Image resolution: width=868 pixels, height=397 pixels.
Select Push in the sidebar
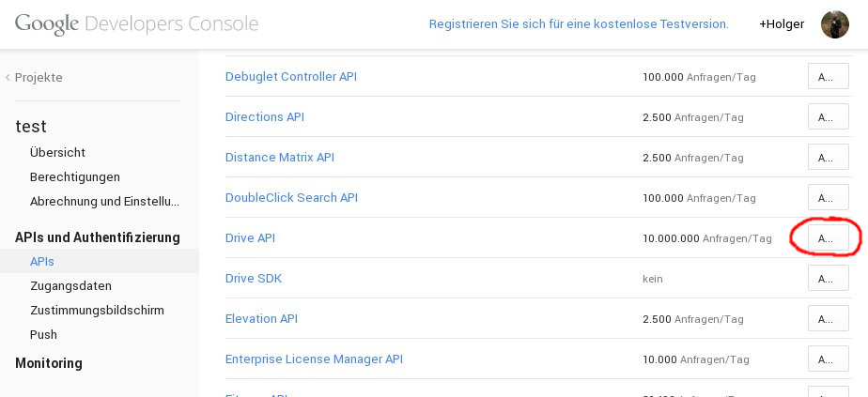44,334
